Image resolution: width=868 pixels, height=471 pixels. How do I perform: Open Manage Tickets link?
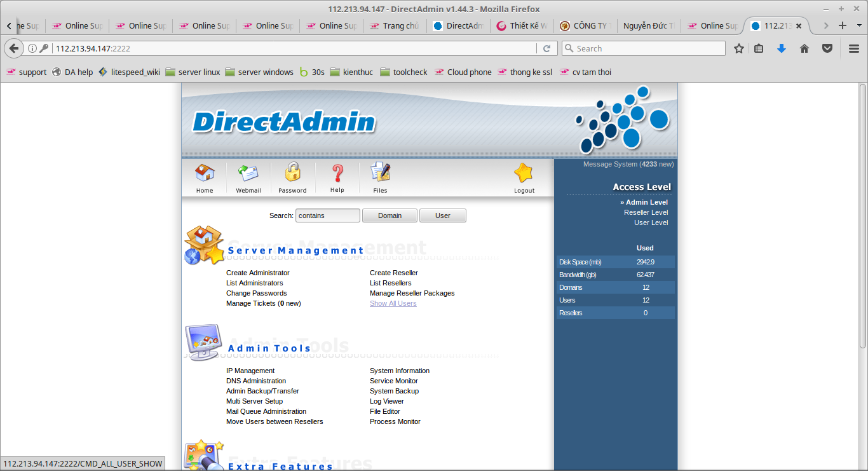[x=264, y=303]
